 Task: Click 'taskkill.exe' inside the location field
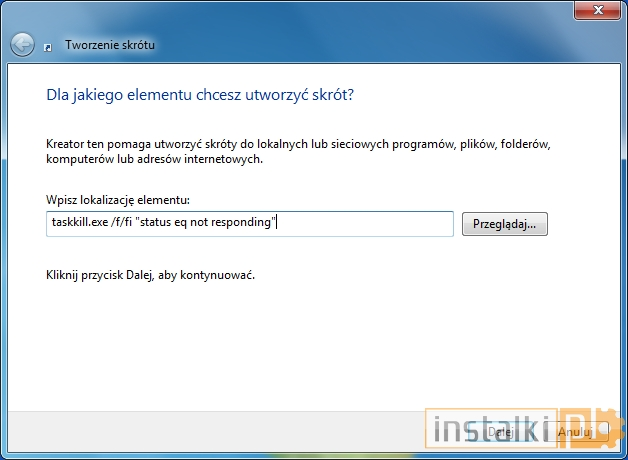(82, 223)
